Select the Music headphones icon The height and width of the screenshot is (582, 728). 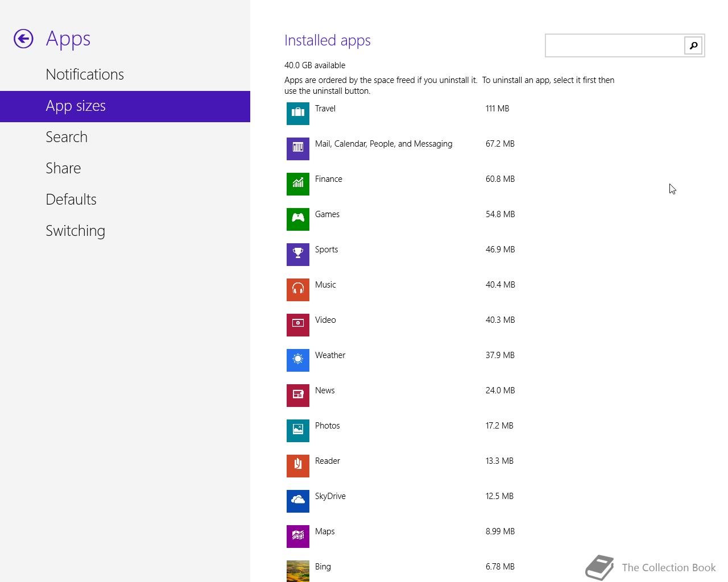point(298,290)
